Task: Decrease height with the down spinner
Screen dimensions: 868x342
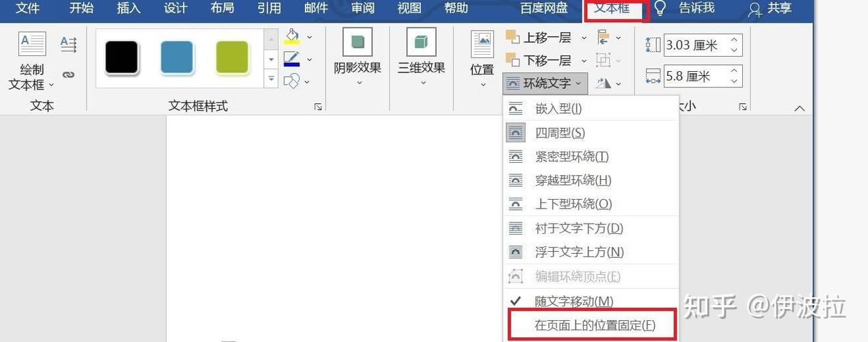Action: 735,51
